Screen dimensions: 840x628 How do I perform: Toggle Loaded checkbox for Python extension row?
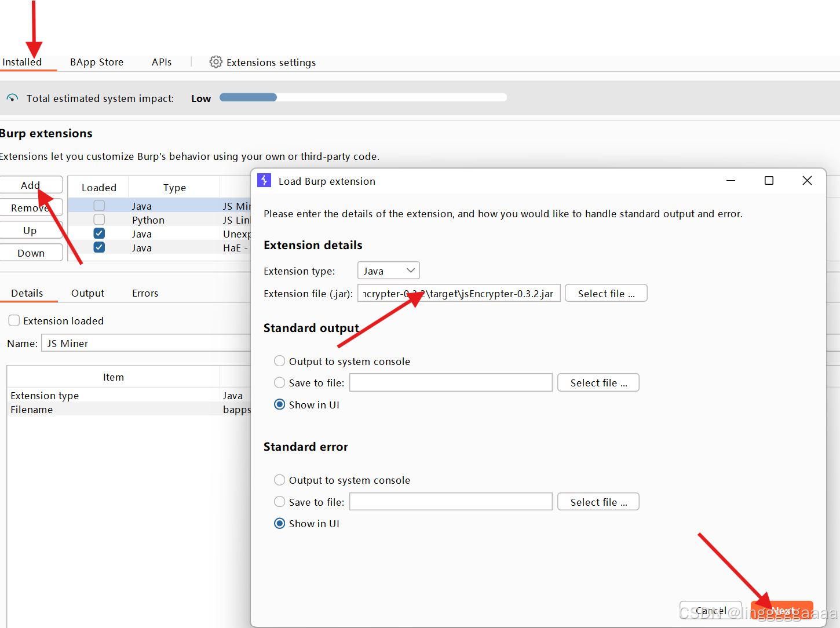click(99, 220)
